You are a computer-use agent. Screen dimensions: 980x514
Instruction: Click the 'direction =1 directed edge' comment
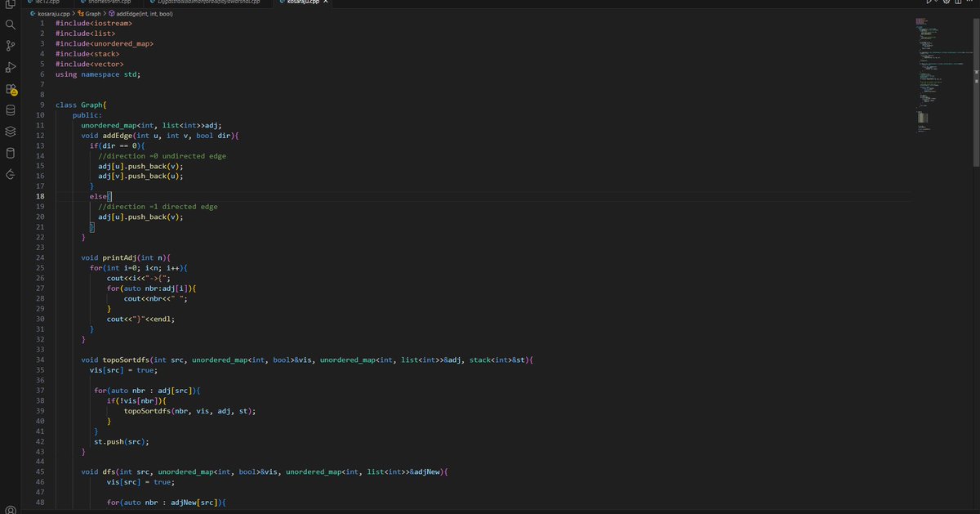point(158,207)
